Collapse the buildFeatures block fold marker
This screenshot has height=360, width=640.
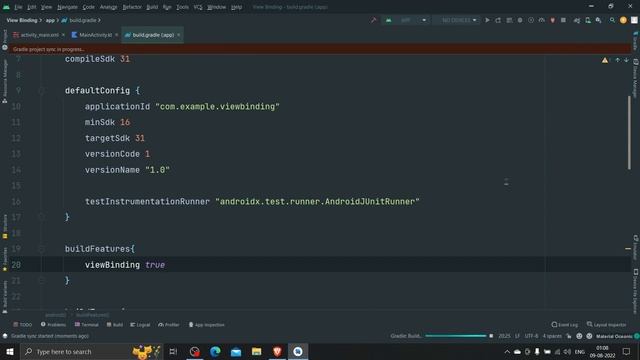pyautogui.click(x=42, y=249)
